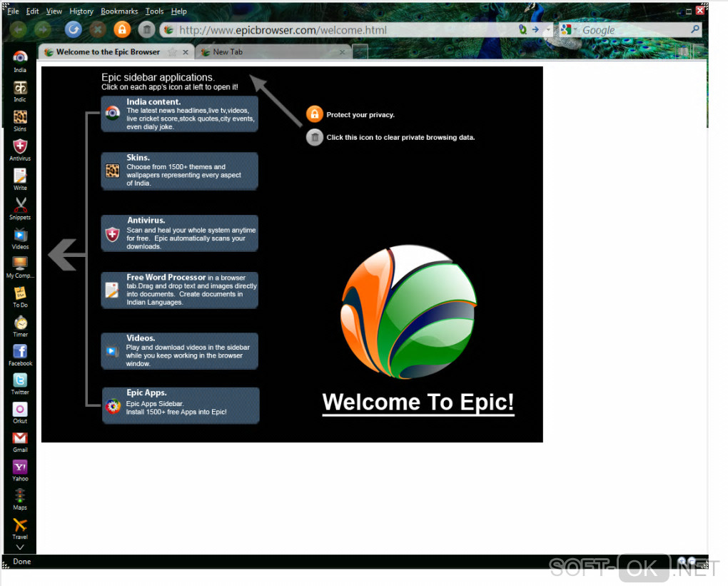
Task: Click the orange privacy lock toolbar button
Action: (x=122, y=30)
